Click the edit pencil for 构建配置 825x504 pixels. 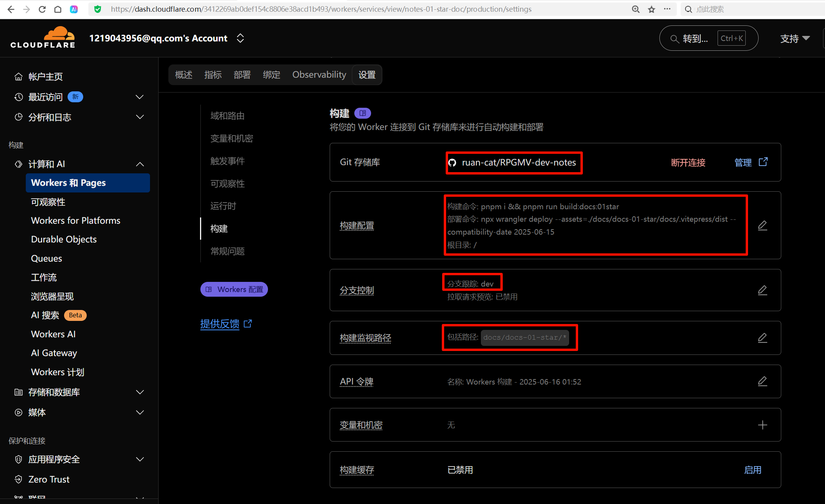pyautogui.click(x=762, y=226)
